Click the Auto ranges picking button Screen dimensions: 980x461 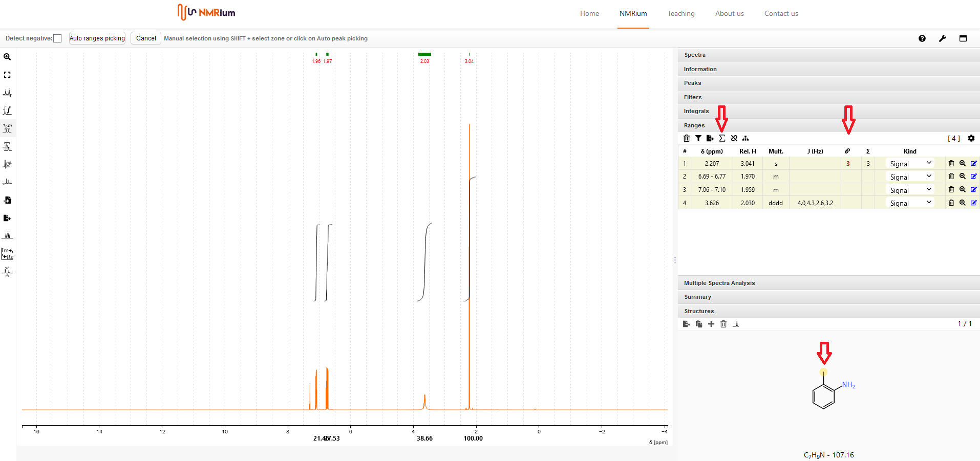click(x=97, y=38)
